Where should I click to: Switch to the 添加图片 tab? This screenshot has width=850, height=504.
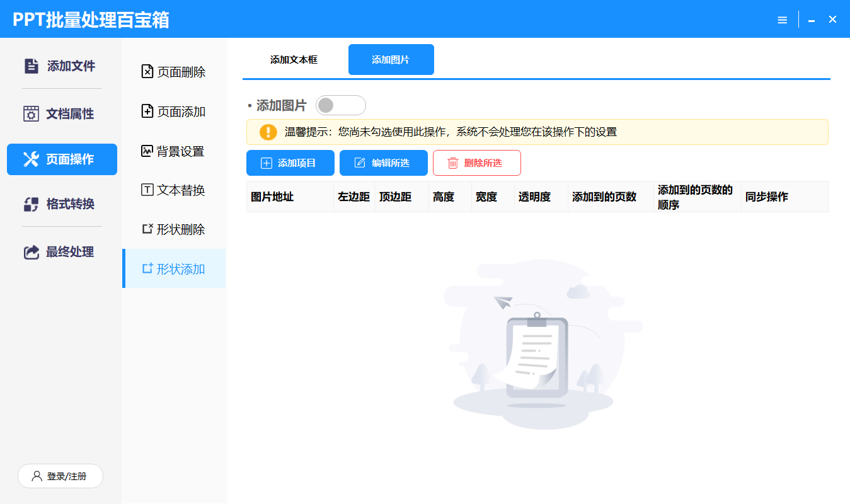391,60
